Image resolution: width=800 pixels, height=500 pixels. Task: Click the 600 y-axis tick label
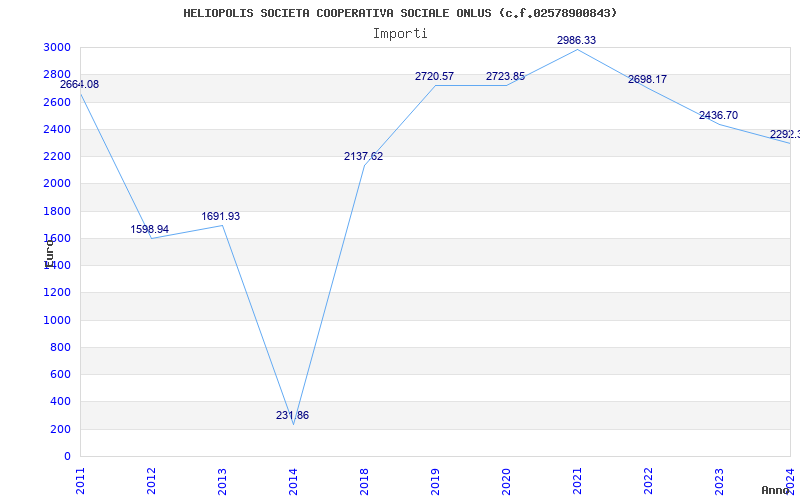(x=60, y=374)
